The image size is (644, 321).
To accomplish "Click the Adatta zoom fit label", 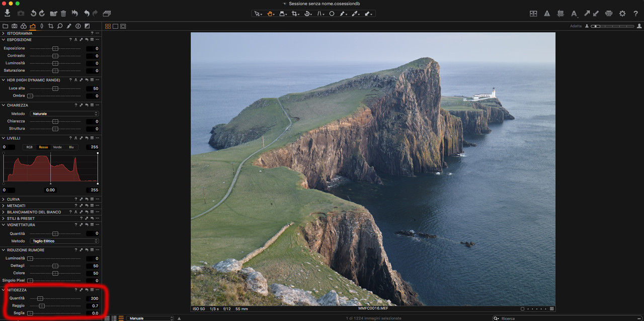I will [576, 26].
